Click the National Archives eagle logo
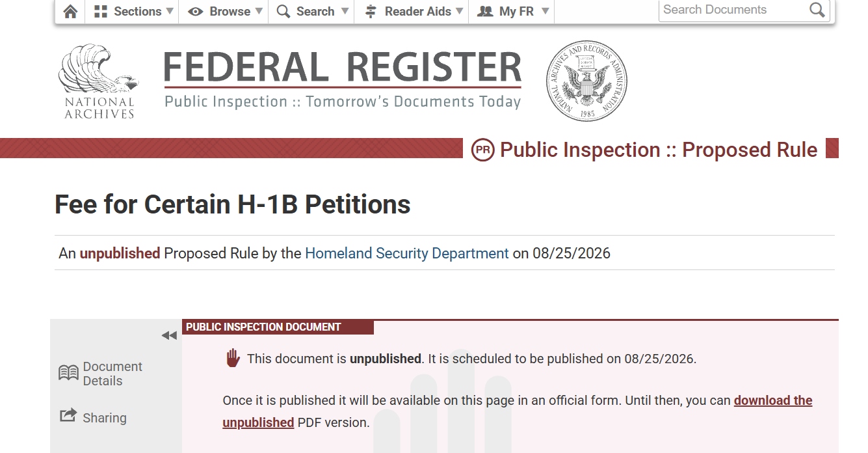 [99, 81]
